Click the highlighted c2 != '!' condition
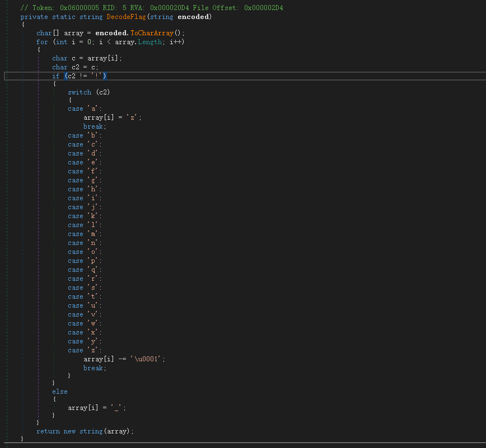 coord(85,76)
